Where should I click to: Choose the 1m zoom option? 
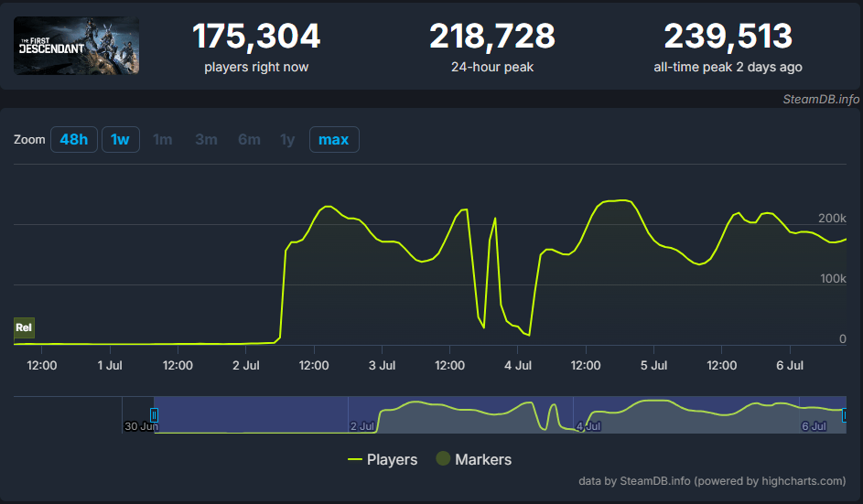pos(163,140)
